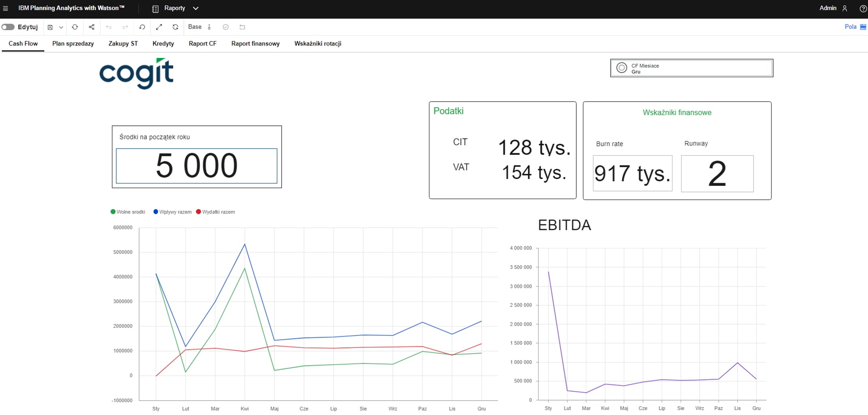
Task: Click the Burn rate 917 tys. value
Action: (632, 173)
